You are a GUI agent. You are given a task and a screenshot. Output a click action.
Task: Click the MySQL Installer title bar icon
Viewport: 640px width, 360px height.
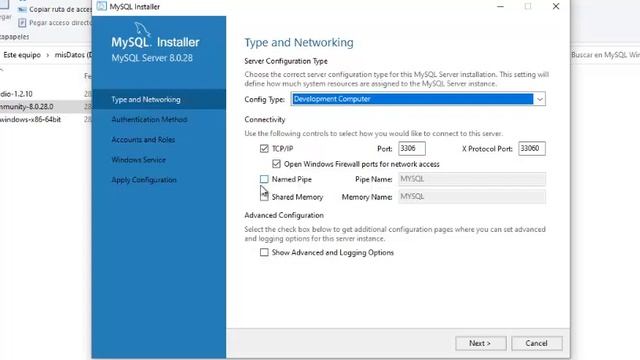tap(102, 7)
